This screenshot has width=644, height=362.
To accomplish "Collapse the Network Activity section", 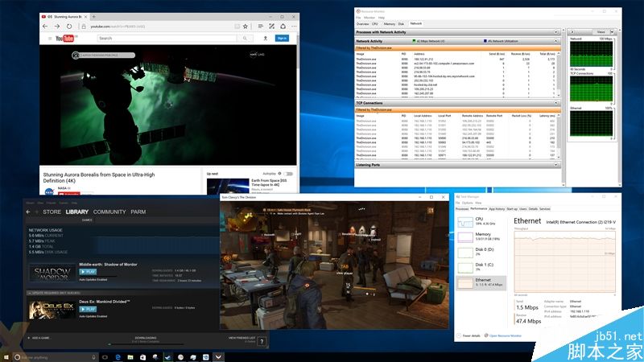I will pos(555,41).
